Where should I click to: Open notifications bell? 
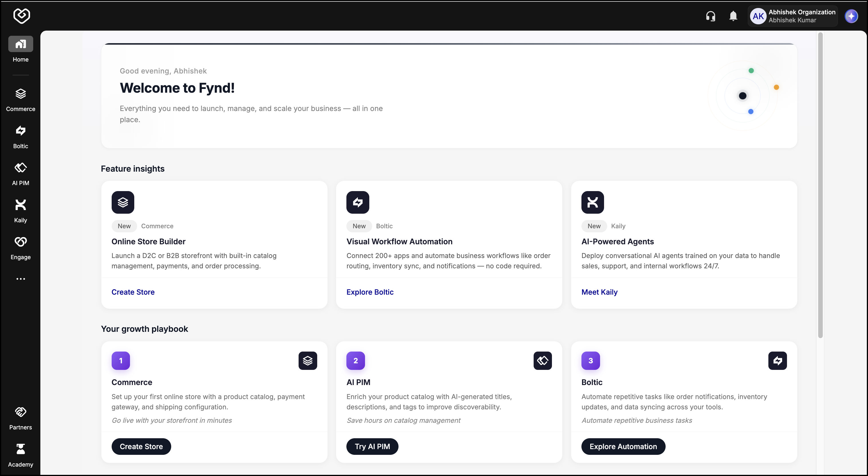(x=733, y=16)
